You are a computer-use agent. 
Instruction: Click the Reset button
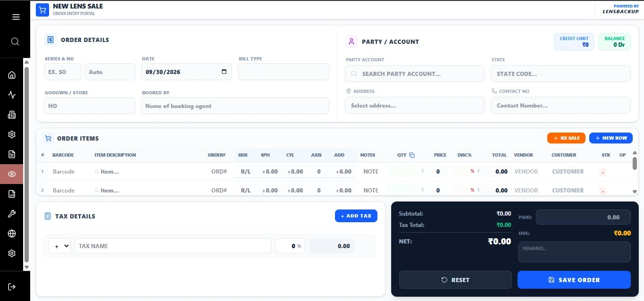(x=455, y=280)
